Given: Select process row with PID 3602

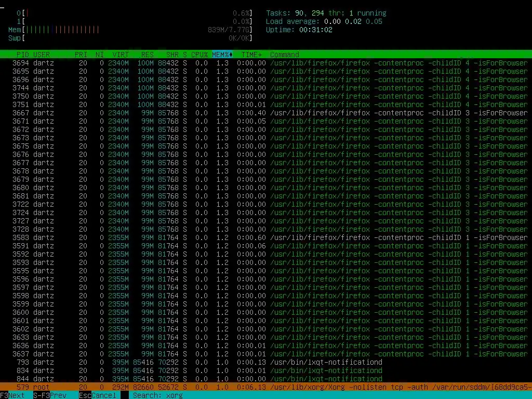Looking at the screenshot, I should click(266, 329).
